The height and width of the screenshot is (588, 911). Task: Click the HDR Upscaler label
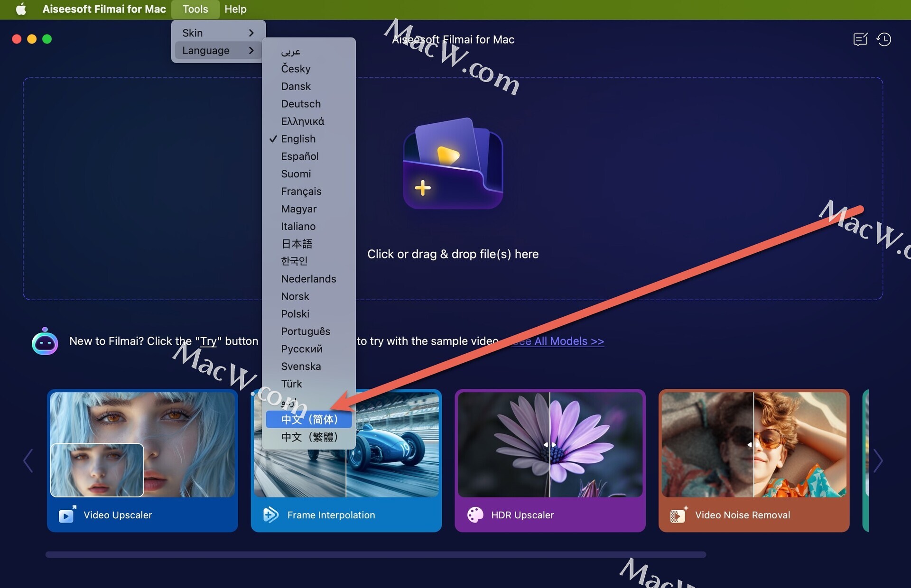(x=522, y=515)
